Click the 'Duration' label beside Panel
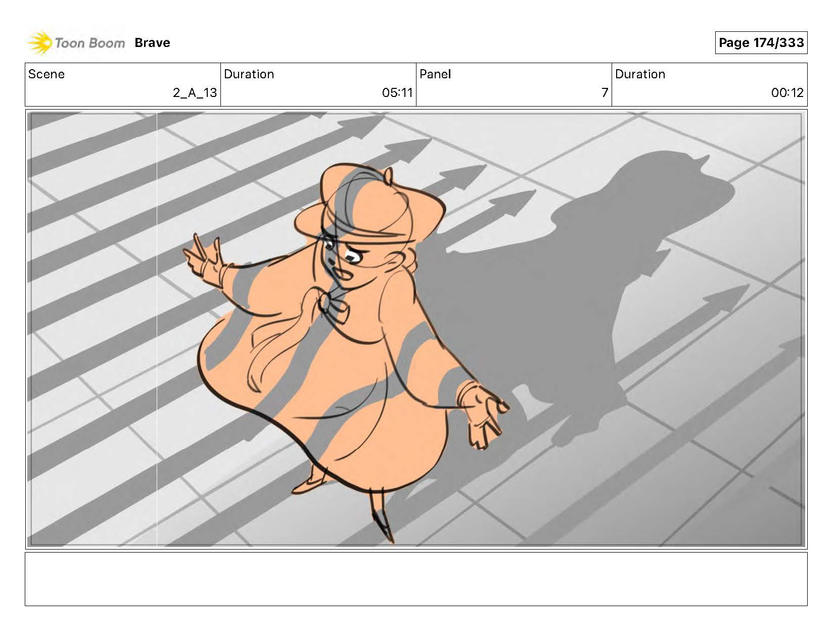The height and width of the screenshot is (644, 834). (640, 74)
